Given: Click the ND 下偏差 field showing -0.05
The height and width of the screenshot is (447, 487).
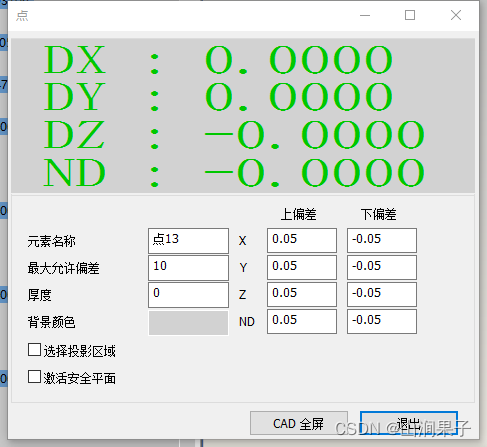Looking at the screenshot, I should pyautogui.click(x=382, y=321).
